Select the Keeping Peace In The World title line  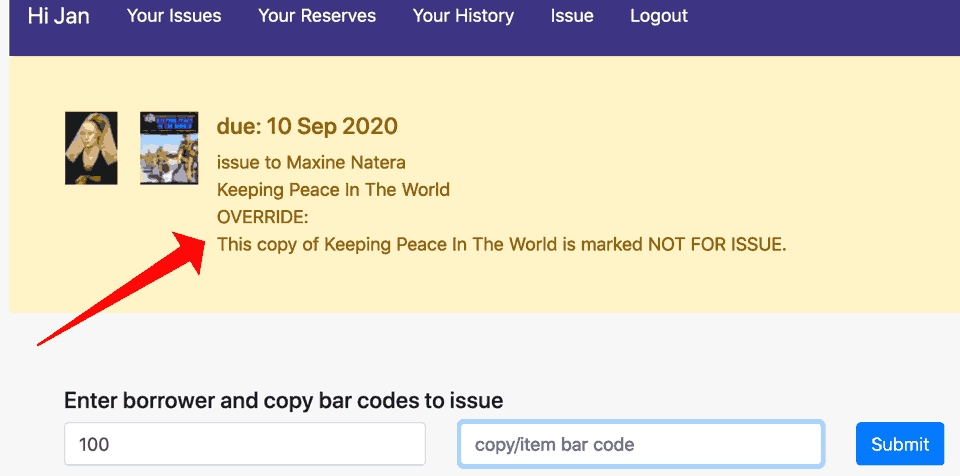[333, 189]
